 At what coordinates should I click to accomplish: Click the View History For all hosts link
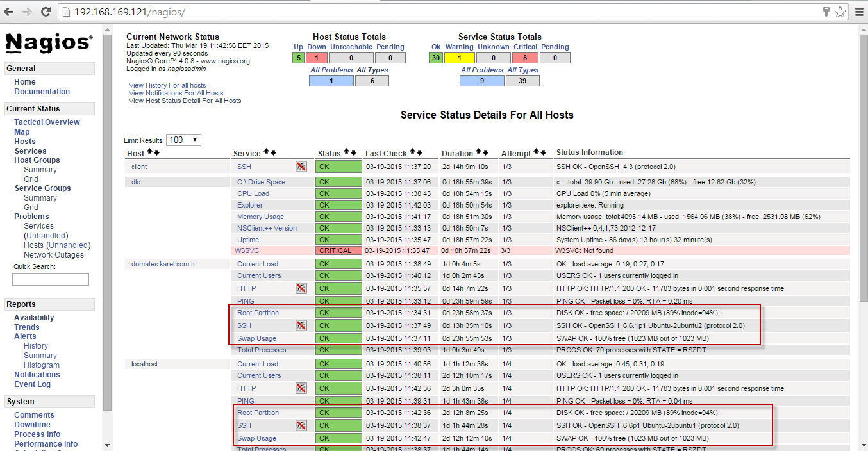pyautogui.click(x=167, y=85)
